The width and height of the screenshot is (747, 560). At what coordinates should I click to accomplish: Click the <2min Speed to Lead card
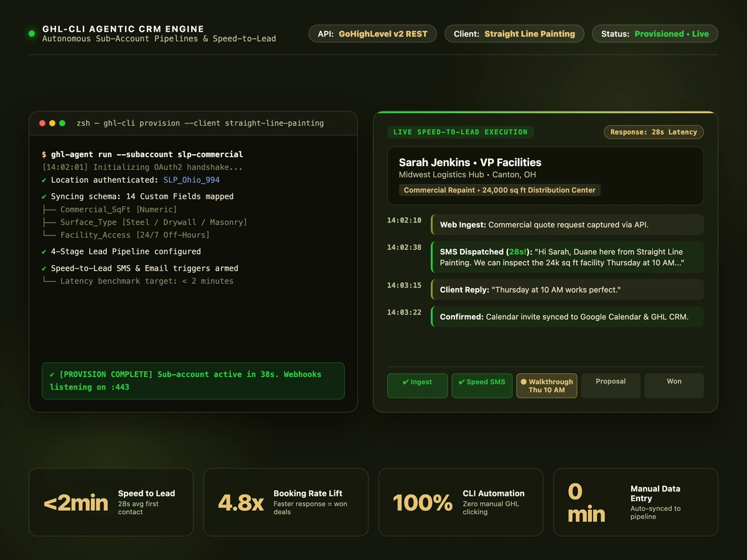click(111, 502)
